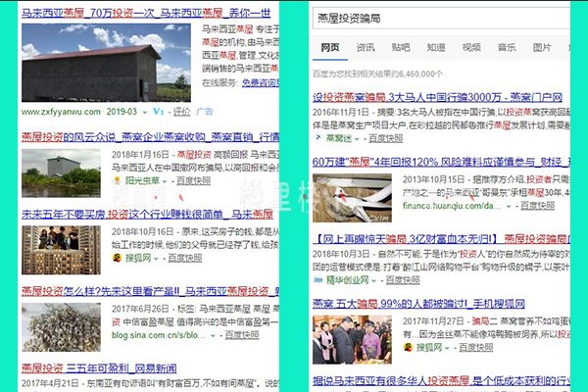Open result 网上再曝惊天骗局,3亿财富血本无归

(x=441, y=238)
